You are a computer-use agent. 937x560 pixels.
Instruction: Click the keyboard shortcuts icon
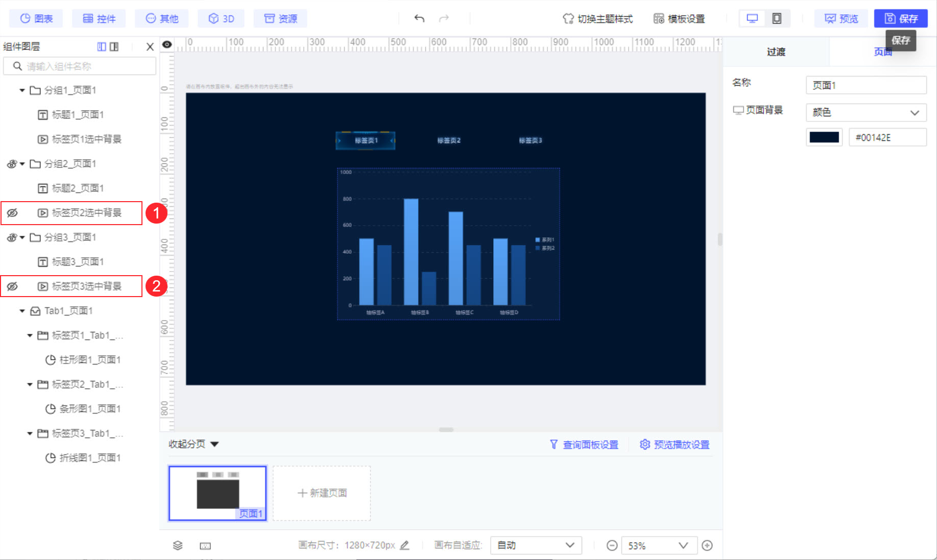tap(205, 546)
